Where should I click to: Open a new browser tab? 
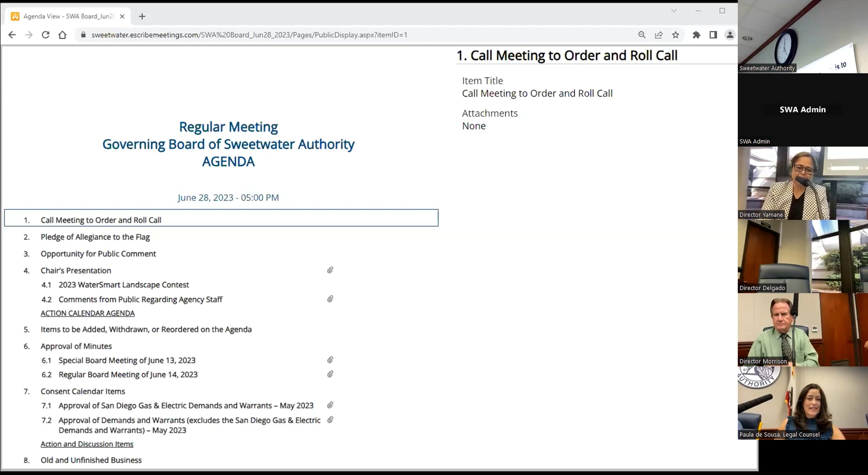pyautogui.click(x=142, y=16)
